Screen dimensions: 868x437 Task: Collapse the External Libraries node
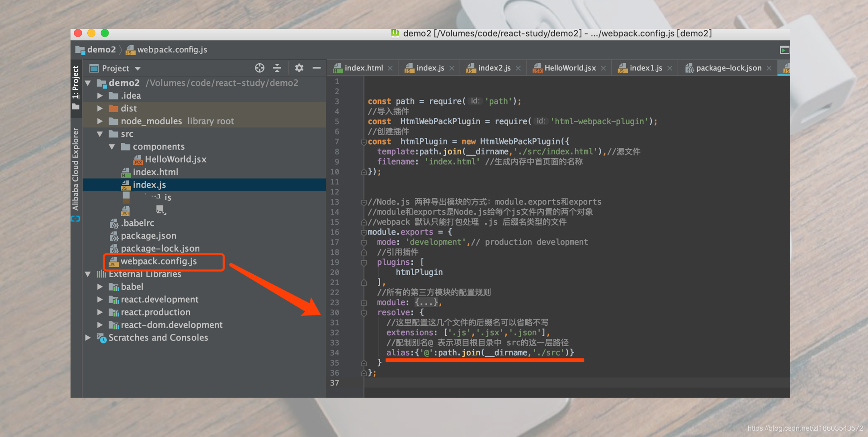pos(88,274)
